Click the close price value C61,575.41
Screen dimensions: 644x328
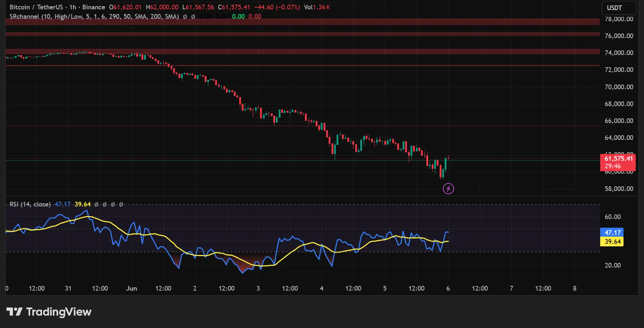point(234,7)
